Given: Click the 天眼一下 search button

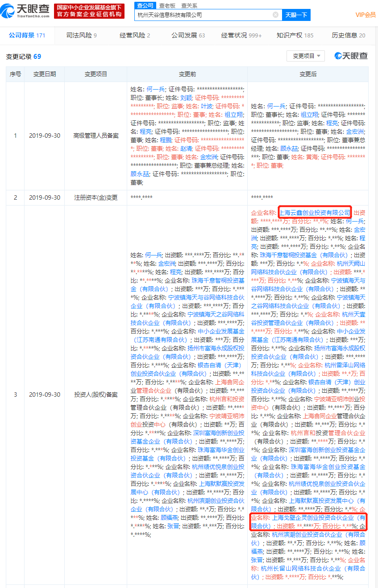Looking at the screenshot, I should point(296,15).
